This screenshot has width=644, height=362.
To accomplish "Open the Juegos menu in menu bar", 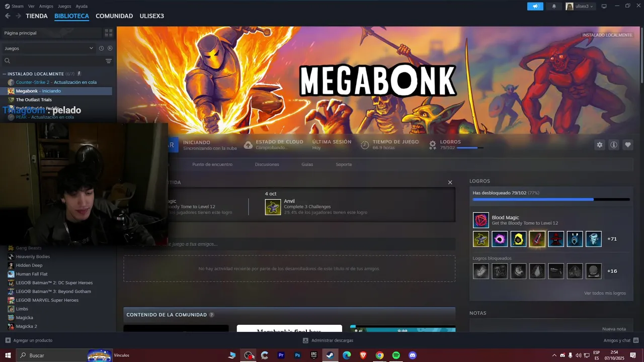I will [x=64, y=6].
